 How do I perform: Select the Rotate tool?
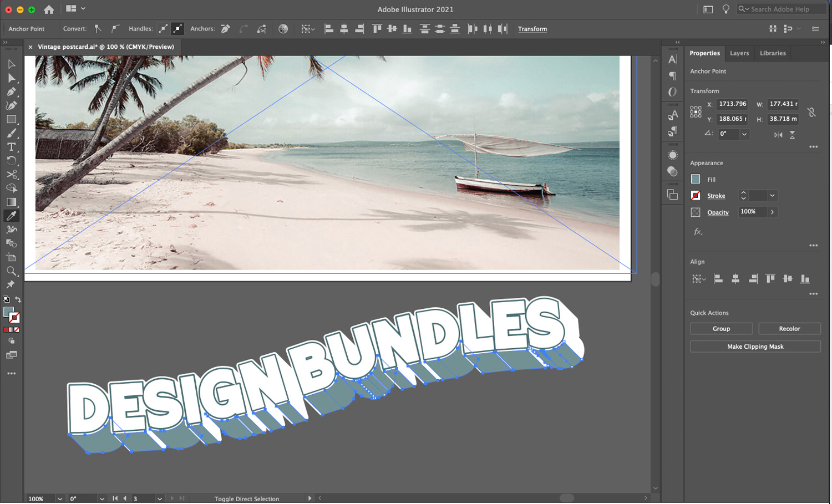coord(11,161)
